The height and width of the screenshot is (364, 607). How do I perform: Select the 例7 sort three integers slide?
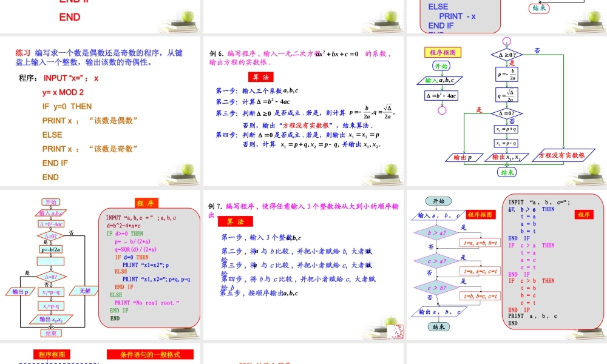[x=303, y=265]
